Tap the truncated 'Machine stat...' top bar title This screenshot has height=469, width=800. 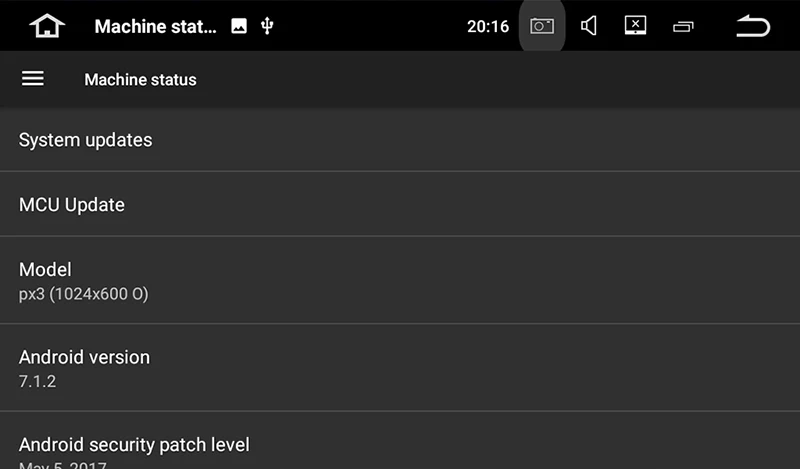[155, 26]
